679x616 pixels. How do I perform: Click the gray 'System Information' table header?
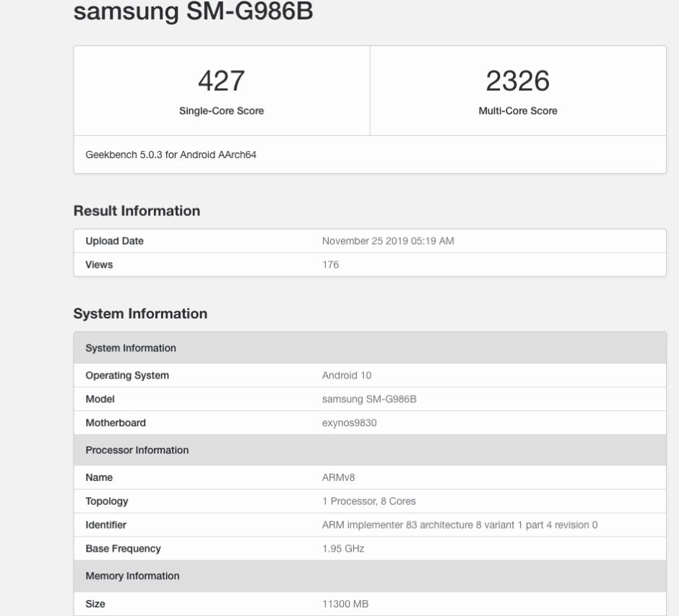tap(370, 348)
